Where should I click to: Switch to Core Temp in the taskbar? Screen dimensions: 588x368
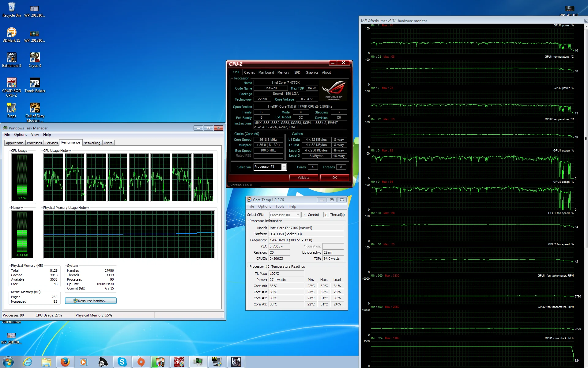(160, 362)
